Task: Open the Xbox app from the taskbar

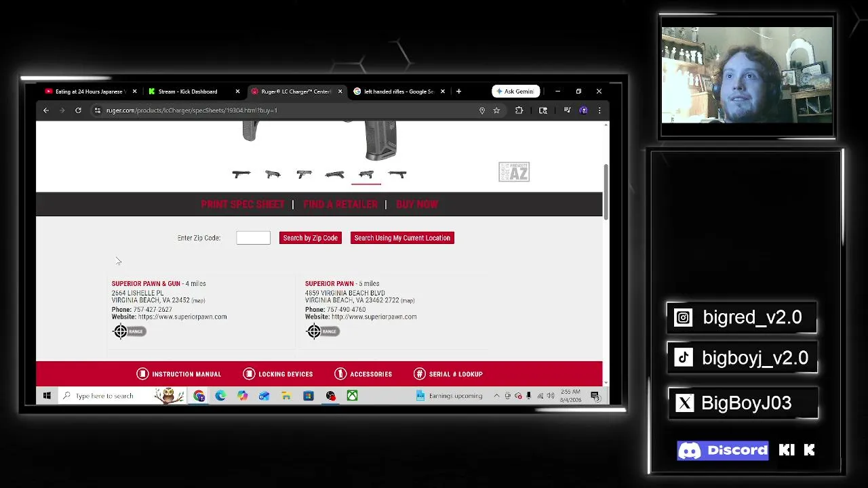Action: [x=352, y=396]
